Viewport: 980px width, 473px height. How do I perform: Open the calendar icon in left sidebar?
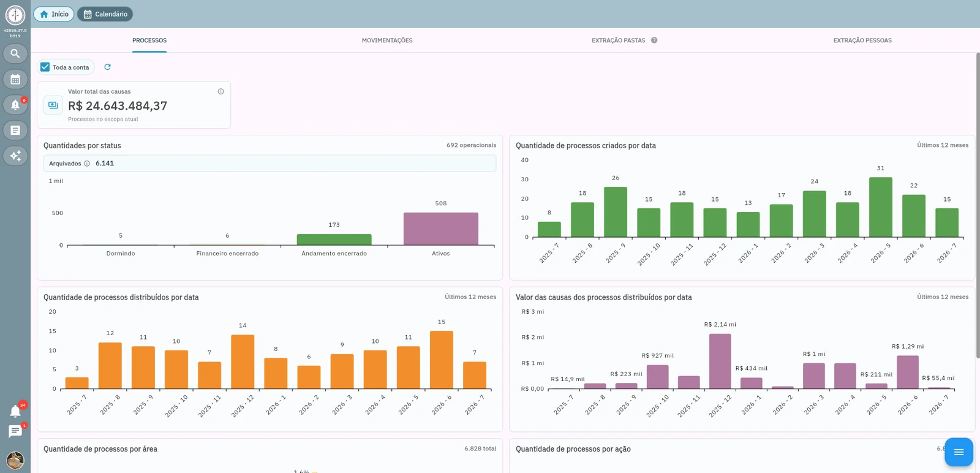(15, 80)
